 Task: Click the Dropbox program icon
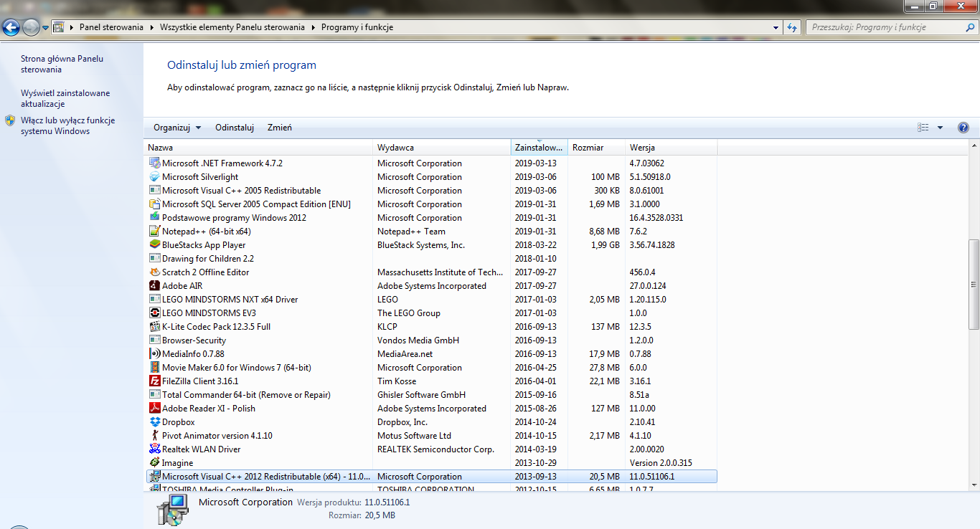(154, 422)
